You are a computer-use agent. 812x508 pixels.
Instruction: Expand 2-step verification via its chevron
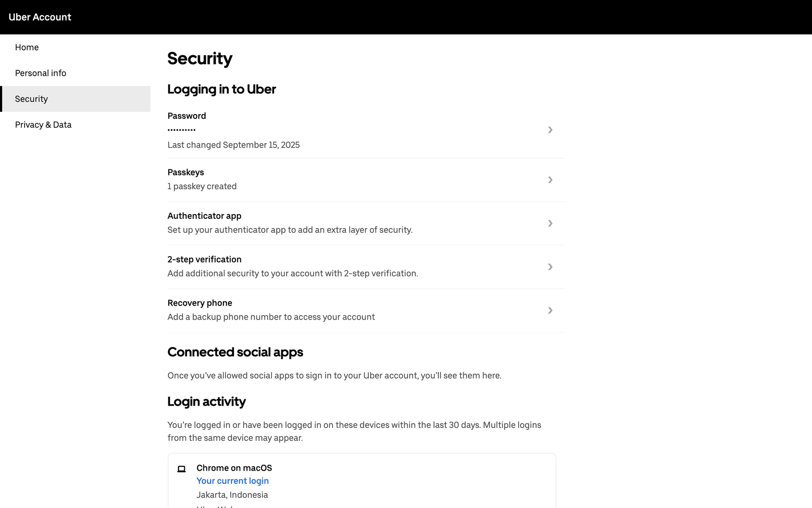coord(550,267)
